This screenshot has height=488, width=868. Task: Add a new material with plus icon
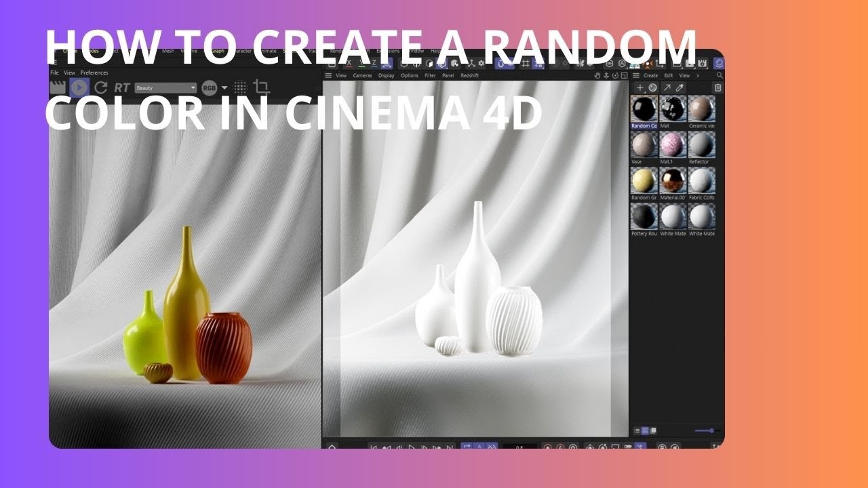pos(640,87)
